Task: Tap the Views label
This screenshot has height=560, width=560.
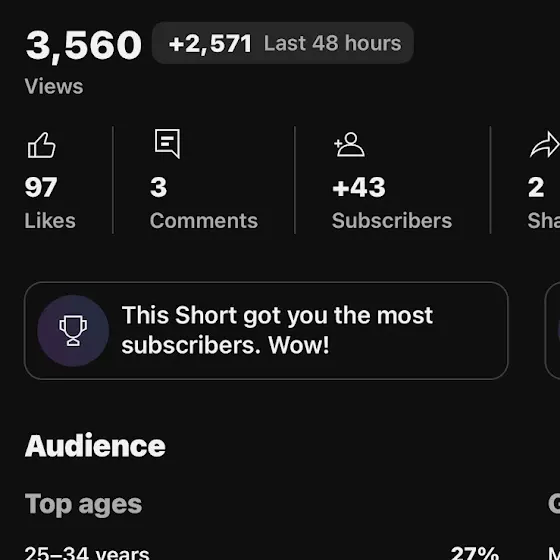Action: 54,86
